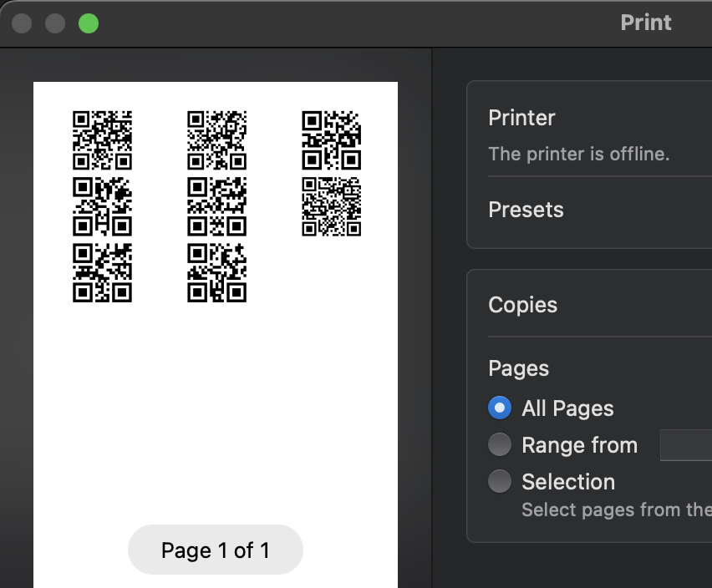This screenshot has width=712, height=588.
Task: Click 'The printer is offline.' status text
Action: tap(579, 155)
